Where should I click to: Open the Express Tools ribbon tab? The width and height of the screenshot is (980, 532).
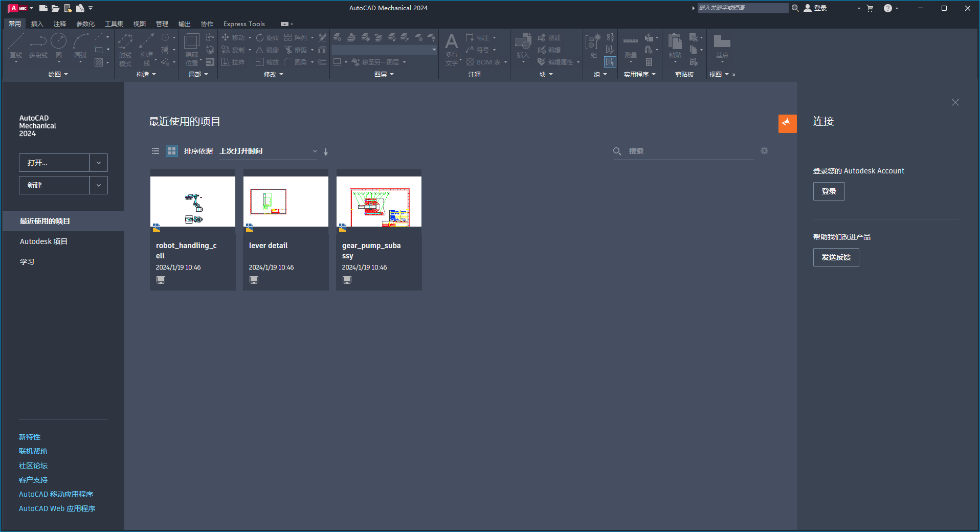[x=244, y=24]
